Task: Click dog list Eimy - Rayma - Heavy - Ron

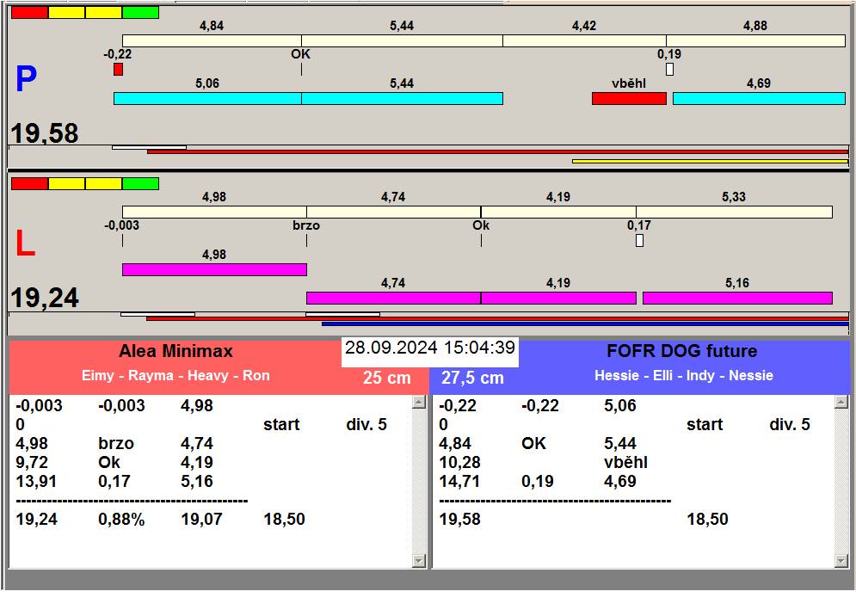Action: [x=176, y=376]
